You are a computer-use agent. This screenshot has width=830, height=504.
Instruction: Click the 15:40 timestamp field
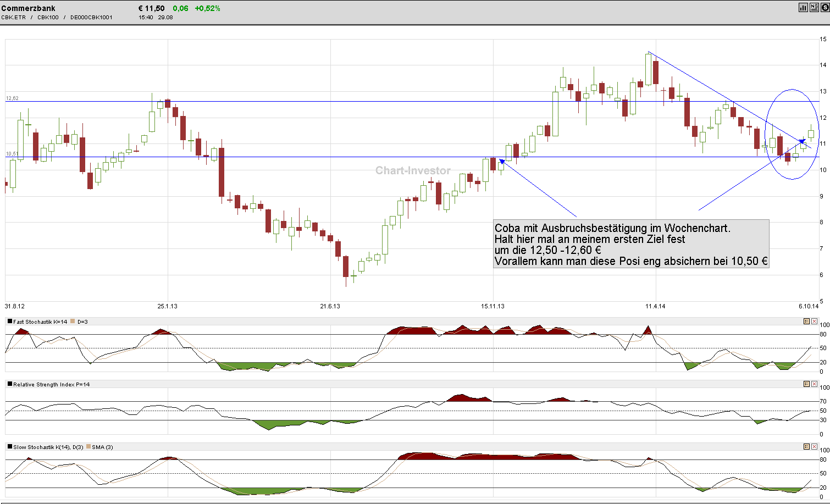[145, 17]
